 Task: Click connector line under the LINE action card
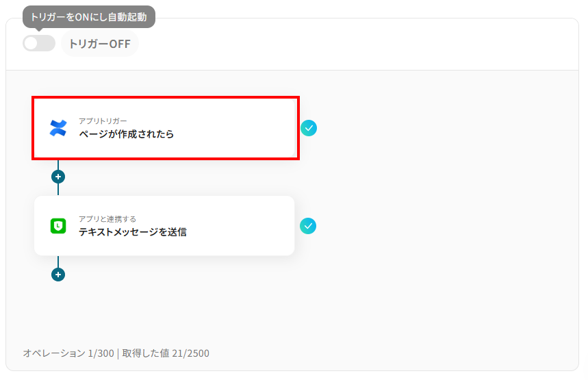(58, 262)
